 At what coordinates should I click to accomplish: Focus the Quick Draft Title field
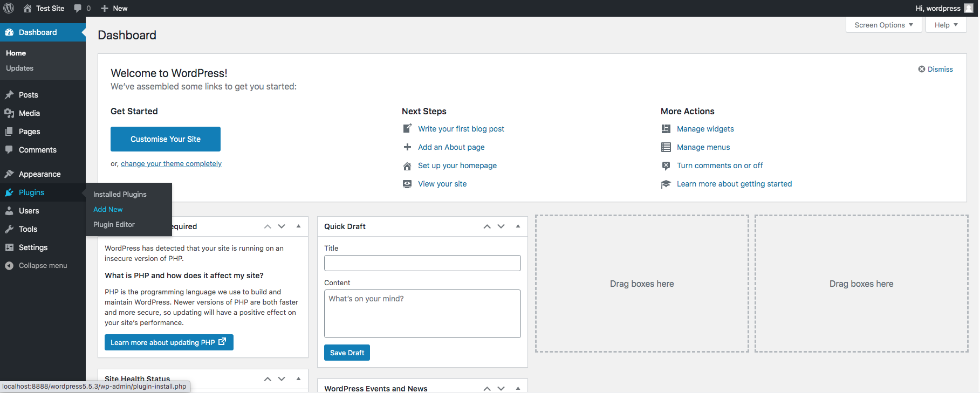click(x=422, y=263)
